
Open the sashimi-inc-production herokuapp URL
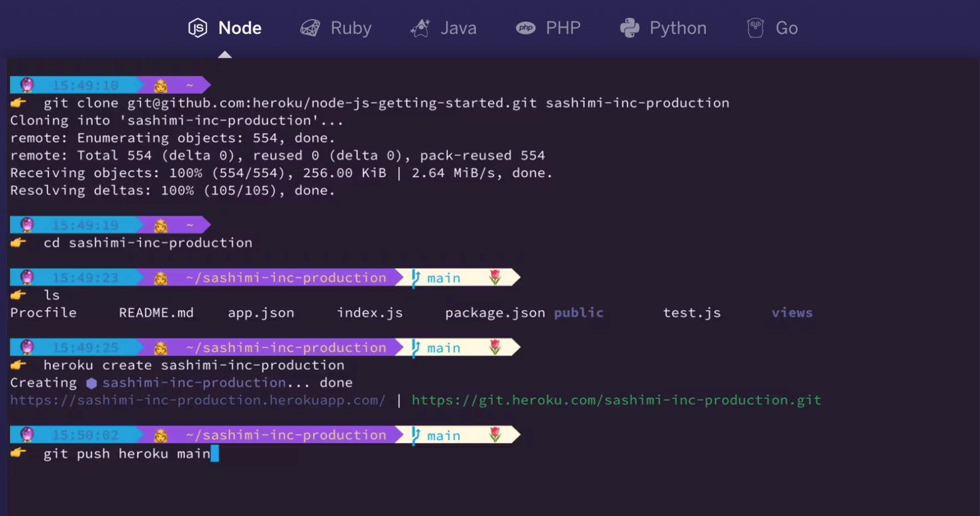pyautogui.click(x=197, y=400)
